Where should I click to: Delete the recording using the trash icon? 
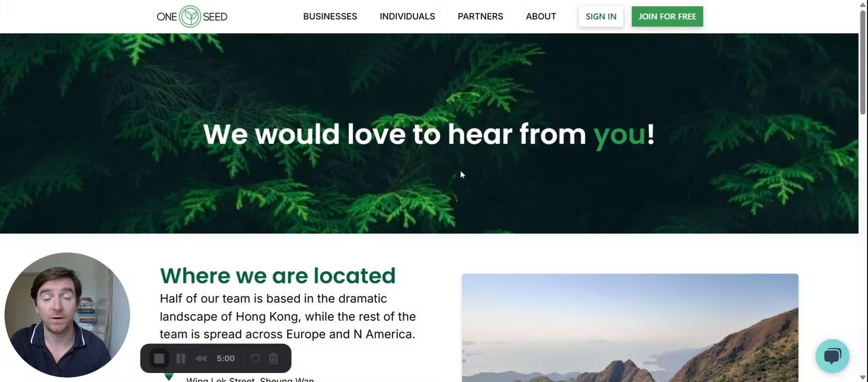point(274,359)
